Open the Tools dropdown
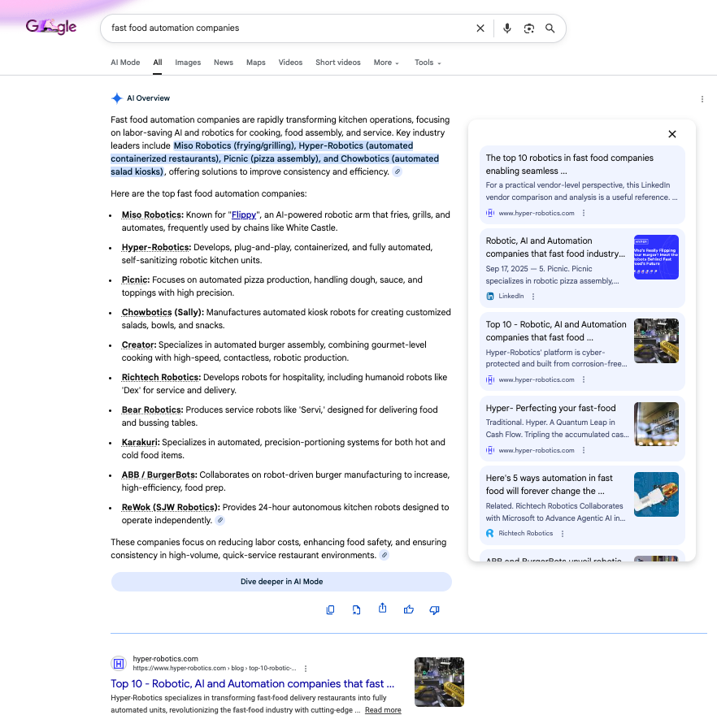Viewport: 717px width, 728px height. point(428,63)
